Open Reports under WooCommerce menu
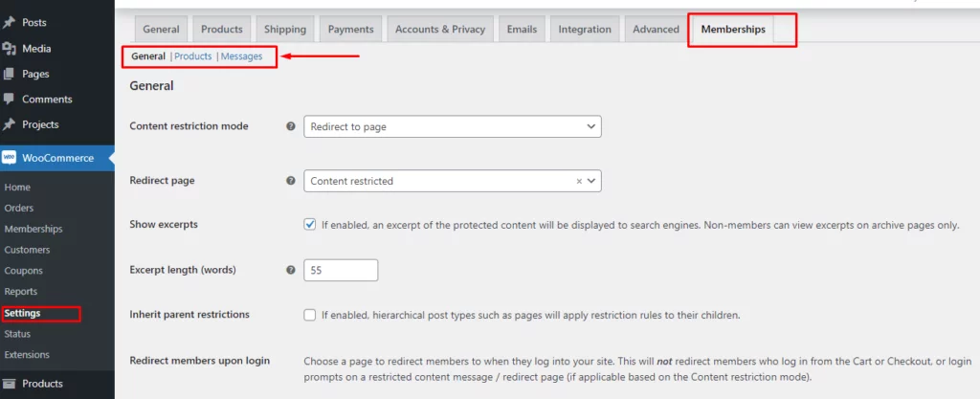980x399 pixels. click(21, 292)
